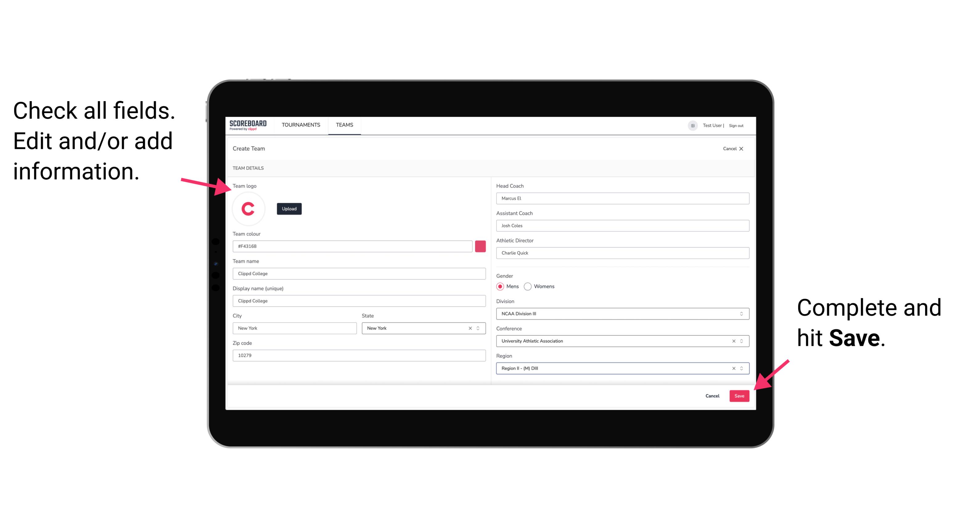Click the Upload team logo icon

tap(289, 208)
